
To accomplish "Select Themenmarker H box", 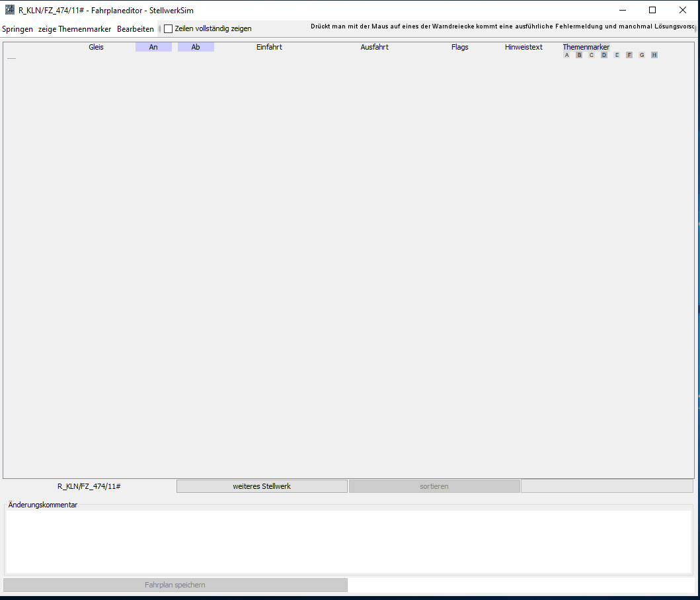I will (x=654, y=55).
